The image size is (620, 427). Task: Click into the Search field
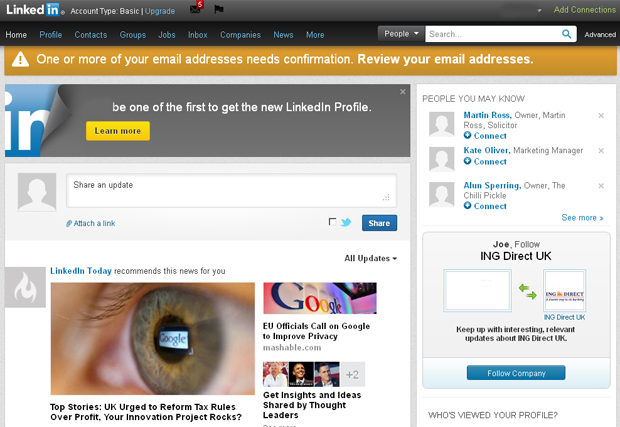click(x=493, y=34)
